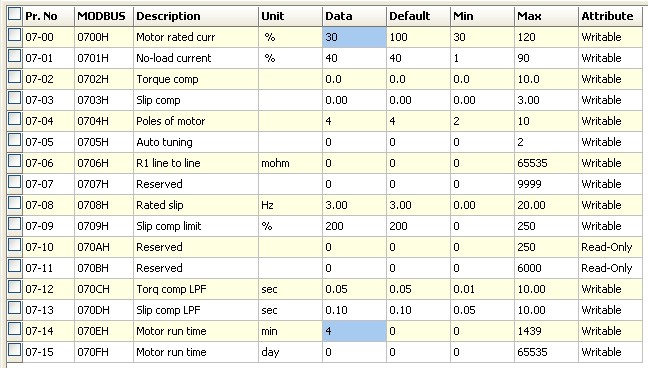Select the Data cell for Poles of motor
Image resolution: width=648 pixels, height=368 pixels.
[354, 121]
